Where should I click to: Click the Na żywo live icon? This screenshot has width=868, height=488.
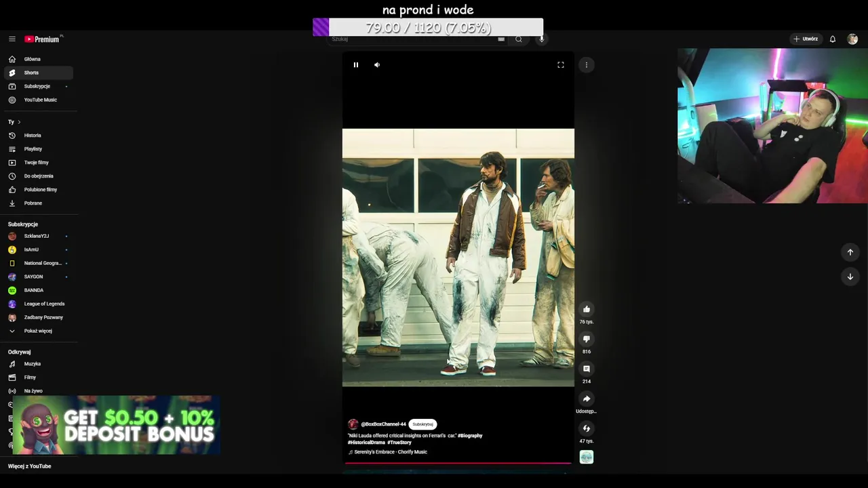[12, 391]
